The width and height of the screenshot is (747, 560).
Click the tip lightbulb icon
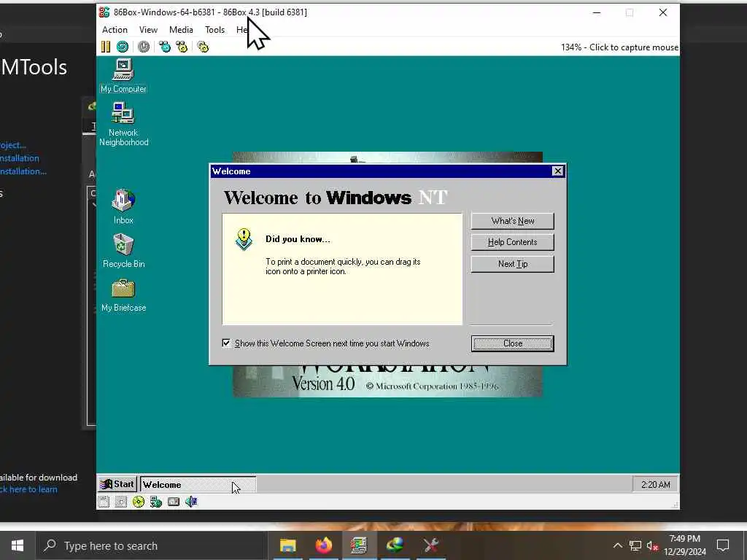(244, 239)
